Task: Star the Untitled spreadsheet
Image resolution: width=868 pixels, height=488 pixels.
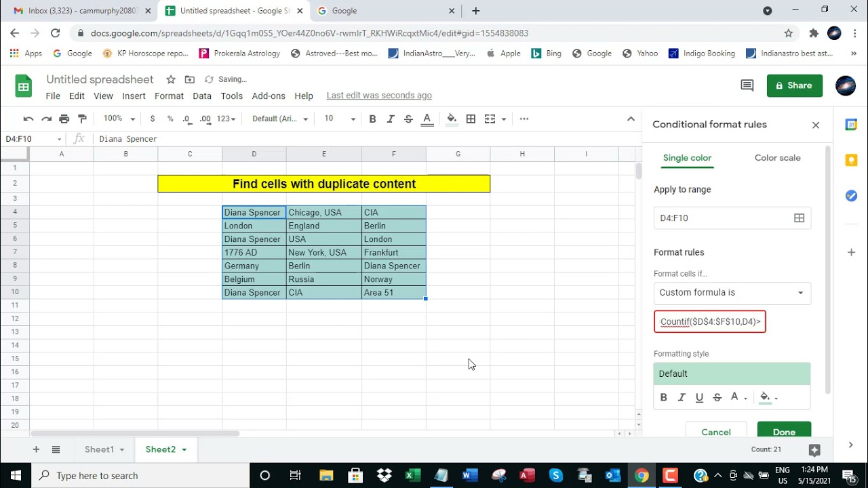Action: point(171,79)
